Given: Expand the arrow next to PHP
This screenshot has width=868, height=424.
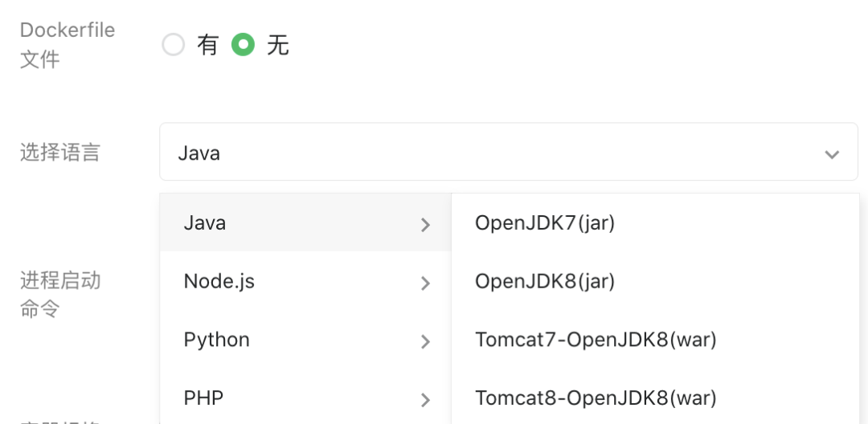Looking at the screenshot, I should [x=426, y=399].
